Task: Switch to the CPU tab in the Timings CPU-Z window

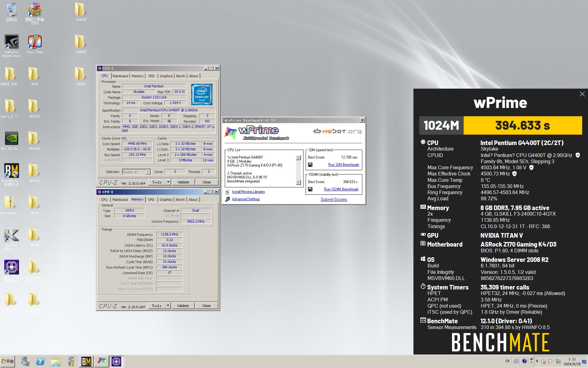Action: click(104, 200)
